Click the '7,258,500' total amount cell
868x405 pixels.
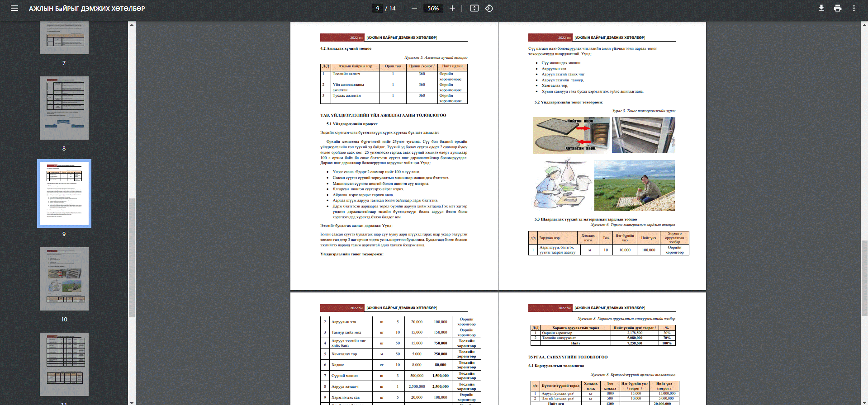pos(635,343)
